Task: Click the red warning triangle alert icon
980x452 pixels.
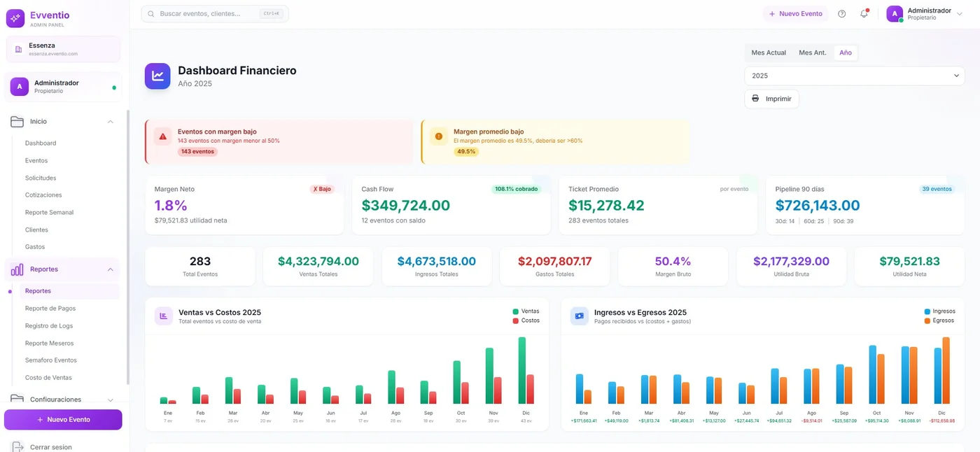Action: click(163, 136)
